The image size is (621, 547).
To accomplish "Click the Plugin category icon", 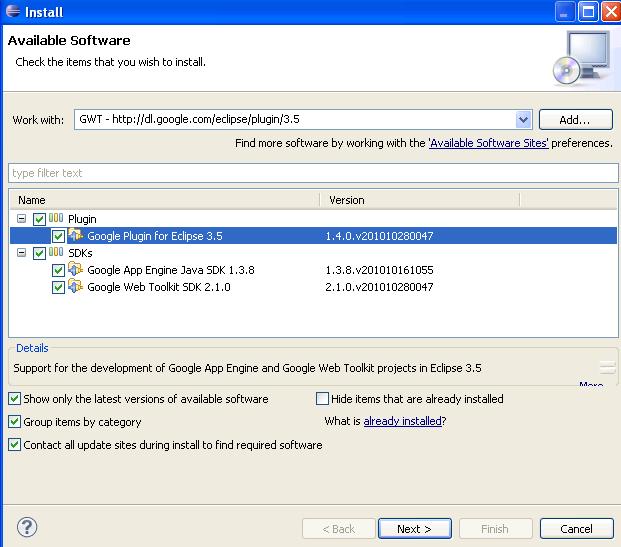I will (x=56, y=218).
